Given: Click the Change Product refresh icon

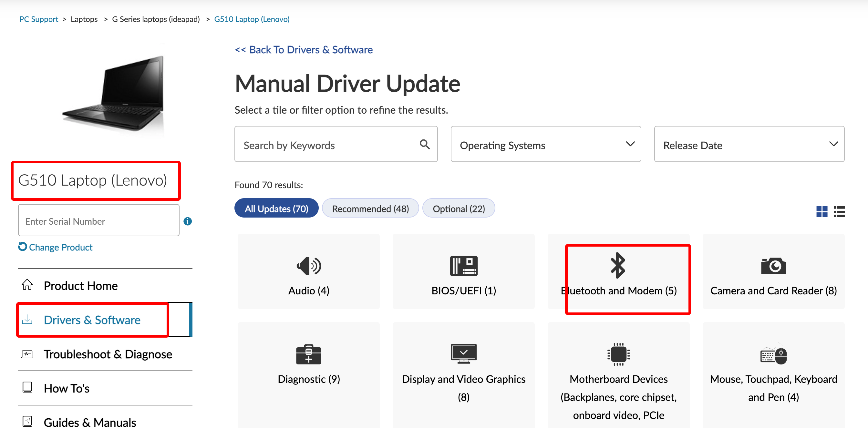Looking at the screenshot, I should 23,247.
